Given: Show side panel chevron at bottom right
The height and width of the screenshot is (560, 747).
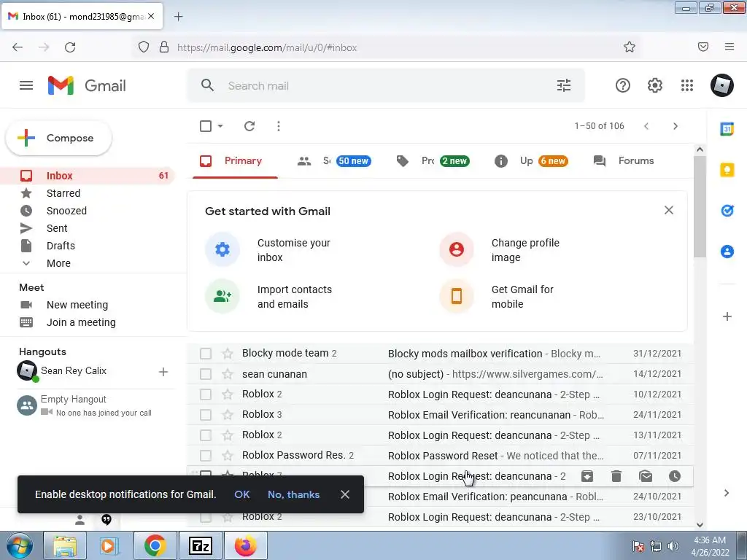Looking at the screenshot, I should pos(727,493).
